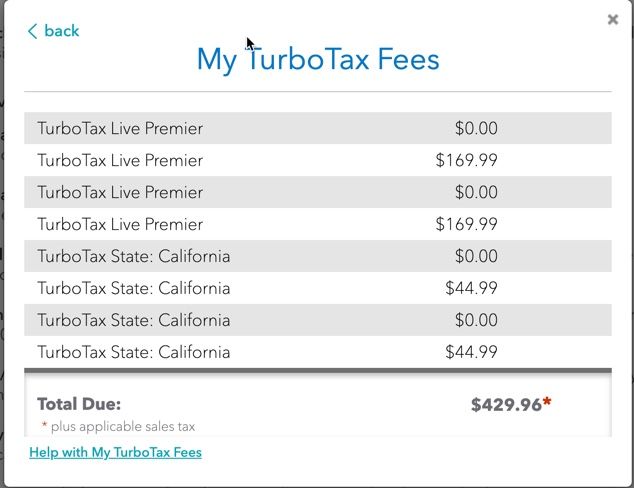Click the $0.00 in the topmost fee row
The width and height of the screenshot is (634, 488).
click(x=476, y=128)
